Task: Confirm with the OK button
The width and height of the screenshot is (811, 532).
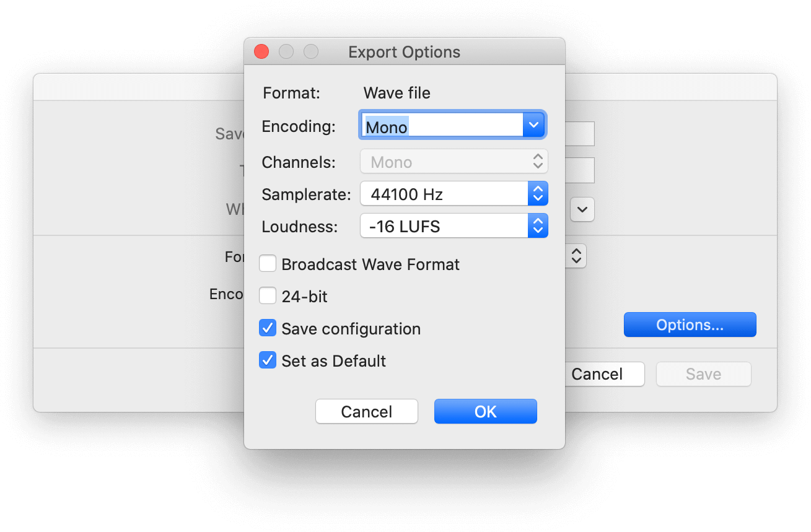Action: tap(485, 411)
